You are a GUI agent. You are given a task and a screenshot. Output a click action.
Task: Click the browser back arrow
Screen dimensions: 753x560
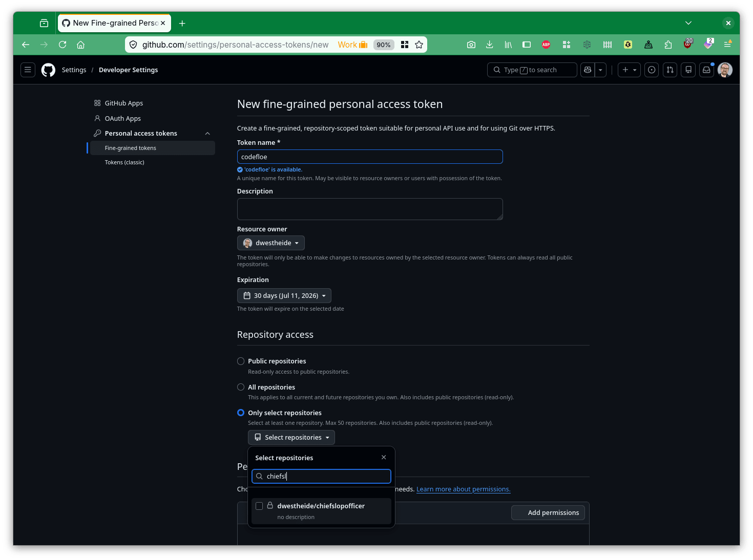(26, 45)
